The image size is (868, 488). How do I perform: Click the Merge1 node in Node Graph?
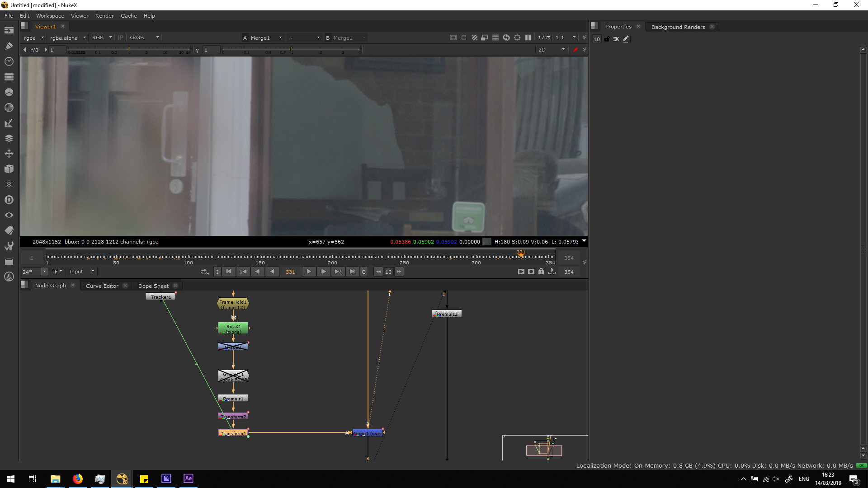coord(368,433)
